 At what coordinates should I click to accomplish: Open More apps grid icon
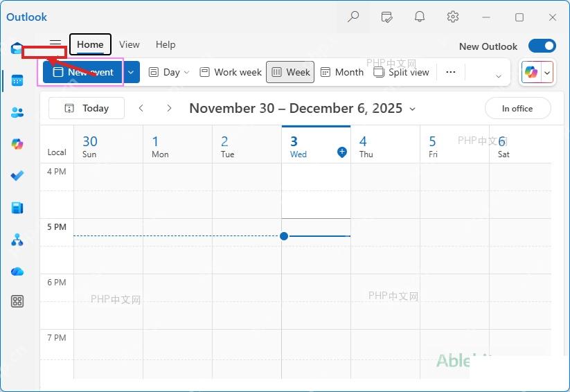coord(17,301)
